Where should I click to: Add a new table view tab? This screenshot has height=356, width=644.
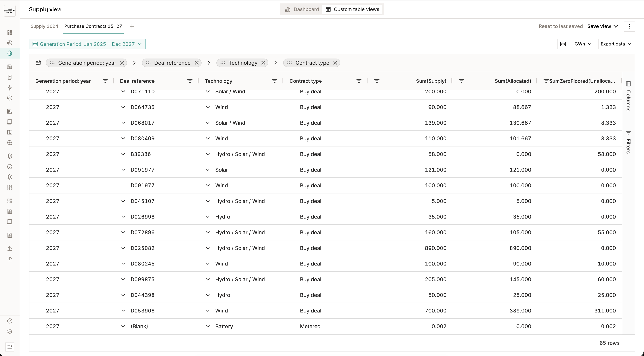click(132, 26)
